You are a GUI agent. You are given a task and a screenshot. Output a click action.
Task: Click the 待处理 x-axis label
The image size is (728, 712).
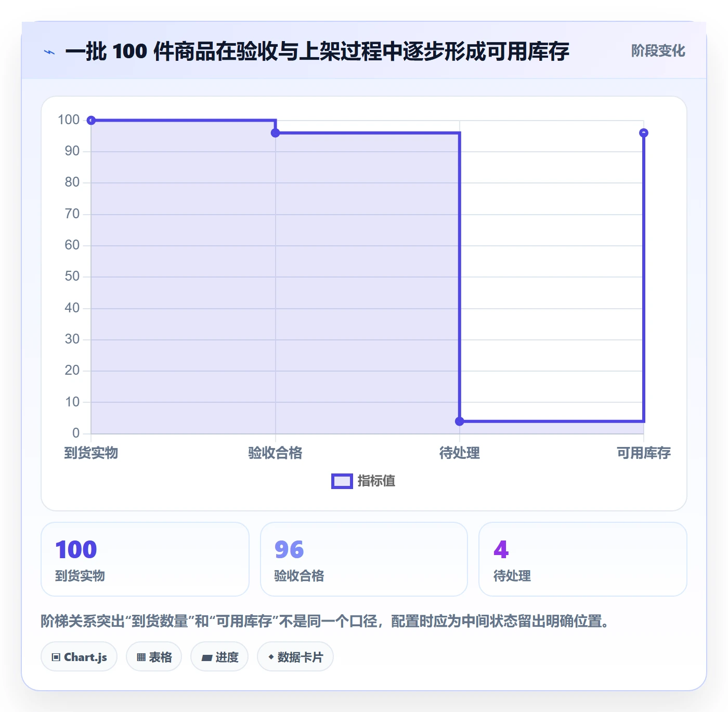point(460,453)
